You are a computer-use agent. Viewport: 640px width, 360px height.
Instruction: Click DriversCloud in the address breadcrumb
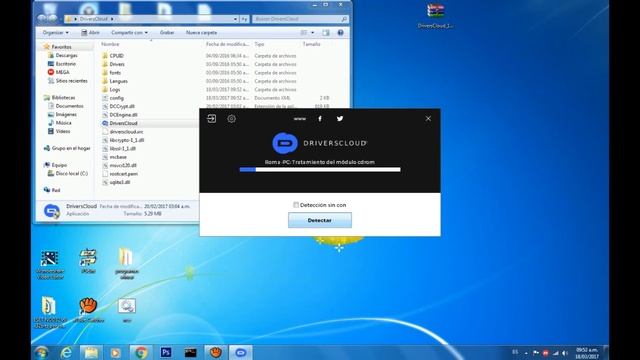tap(94, 19)
